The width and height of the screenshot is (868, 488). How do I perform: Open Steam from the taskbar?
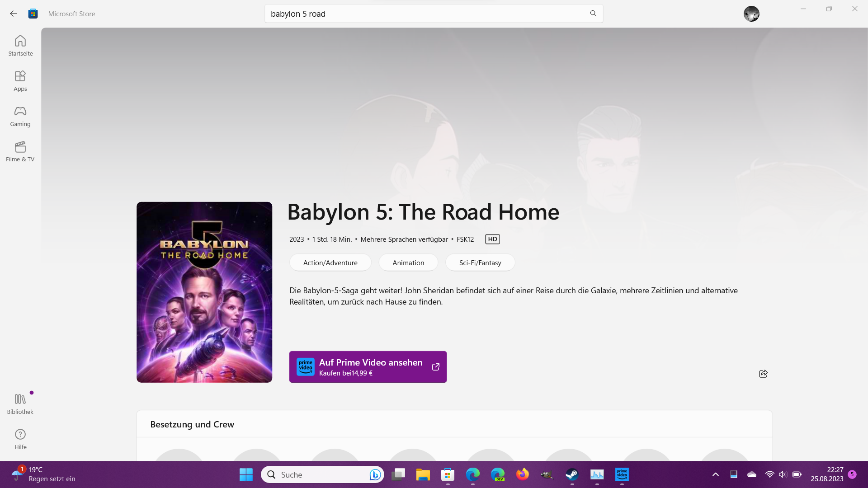[572, 474]
